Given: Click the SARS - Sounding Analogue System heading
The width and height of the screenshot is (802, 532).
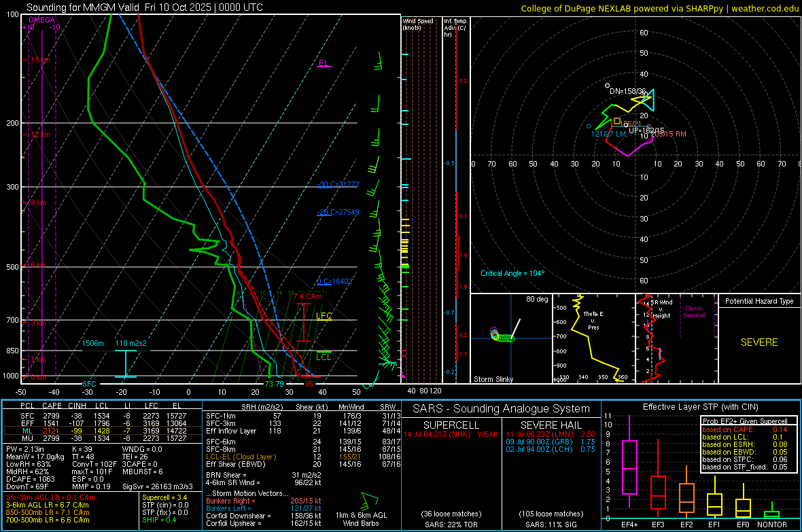Looking at the screenshot, I should click(x=501, y=408).
